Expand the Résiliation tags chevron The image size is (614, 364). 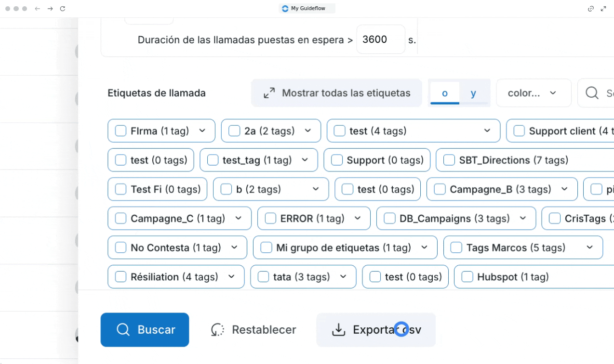(231, 277)
